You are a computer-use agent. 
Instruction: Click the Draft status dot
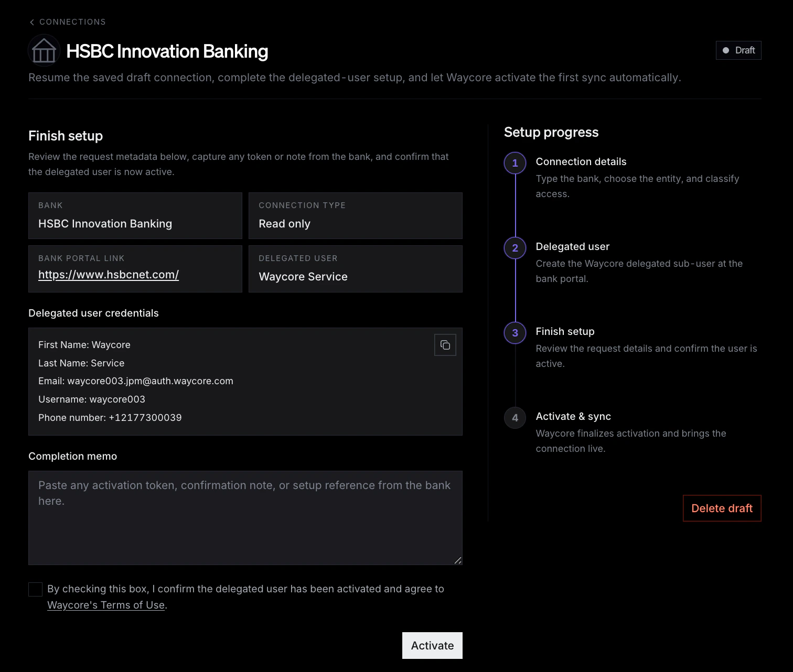coord(726,50)
